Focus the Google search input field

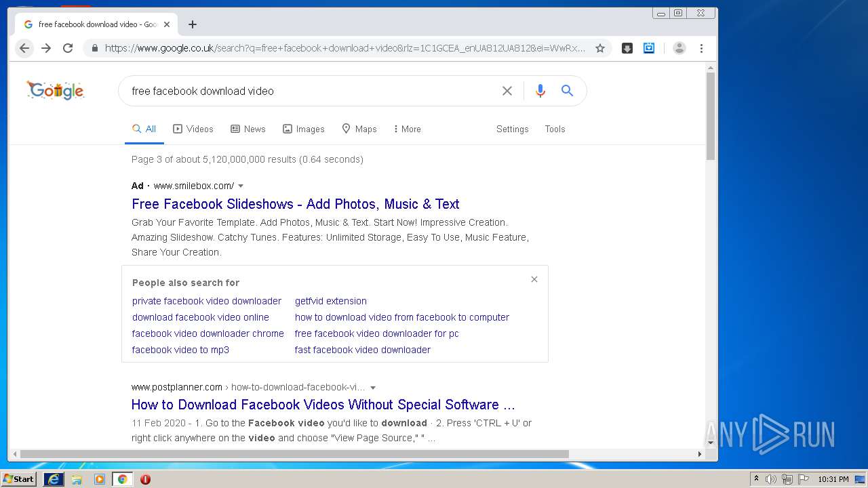[312, 91]
